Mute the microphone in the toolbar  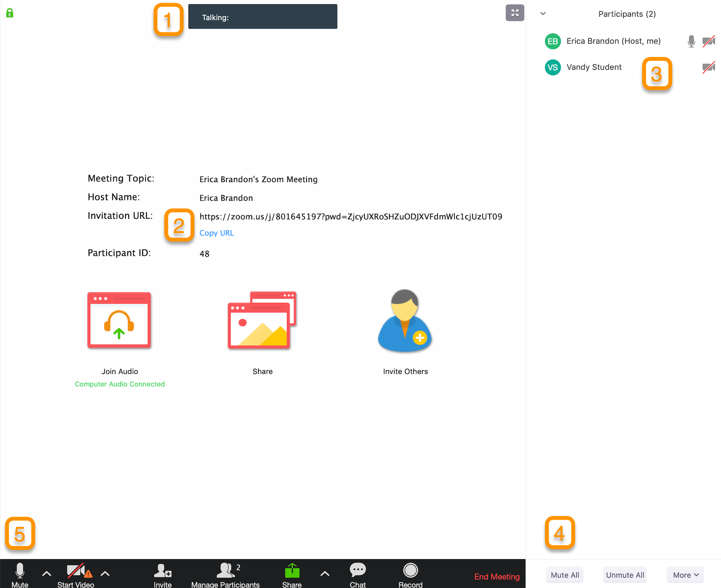[x=20, y=575]
